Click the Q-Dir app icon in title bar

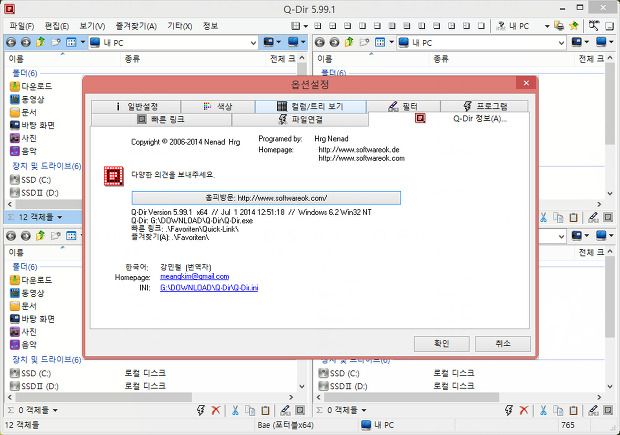[x=9, y=9]
